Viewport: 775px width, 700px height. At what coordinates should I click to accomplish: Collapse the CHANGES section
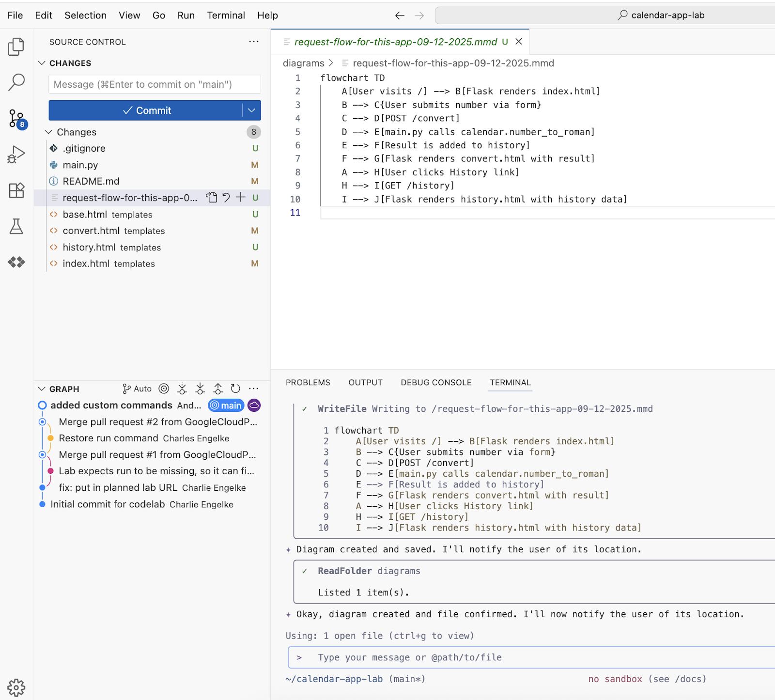42,63
